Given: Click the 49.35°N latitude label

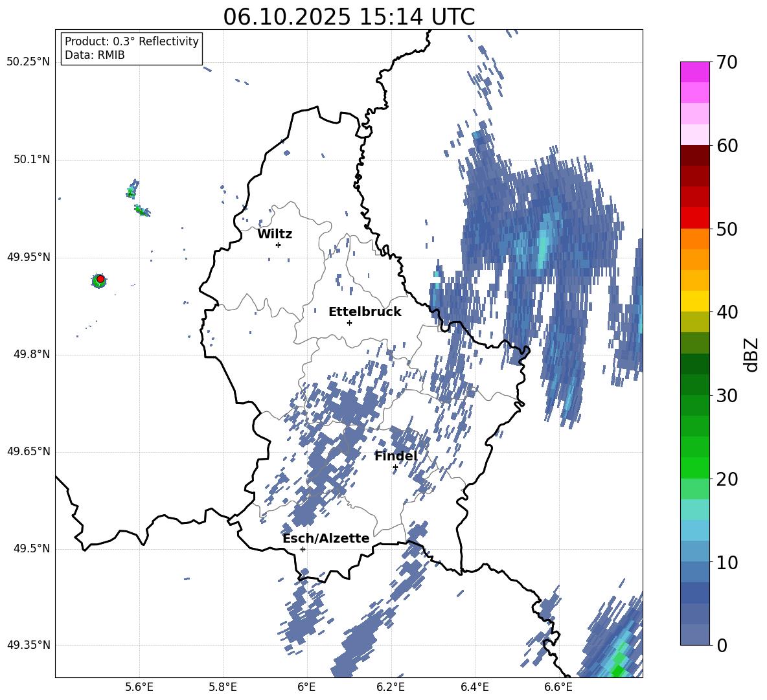Looking at the screenshot, I should (x=29, y=645).
